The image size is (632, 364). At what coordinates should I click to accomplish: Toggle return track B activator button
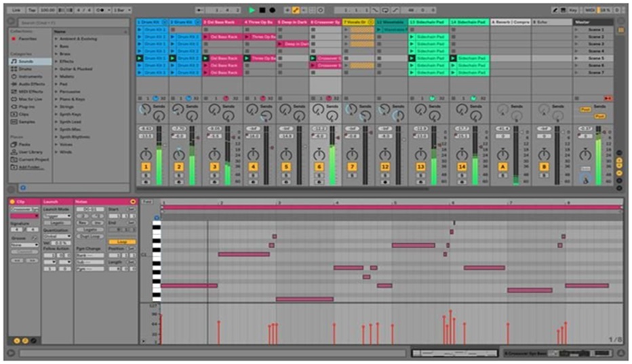point(544,167)
